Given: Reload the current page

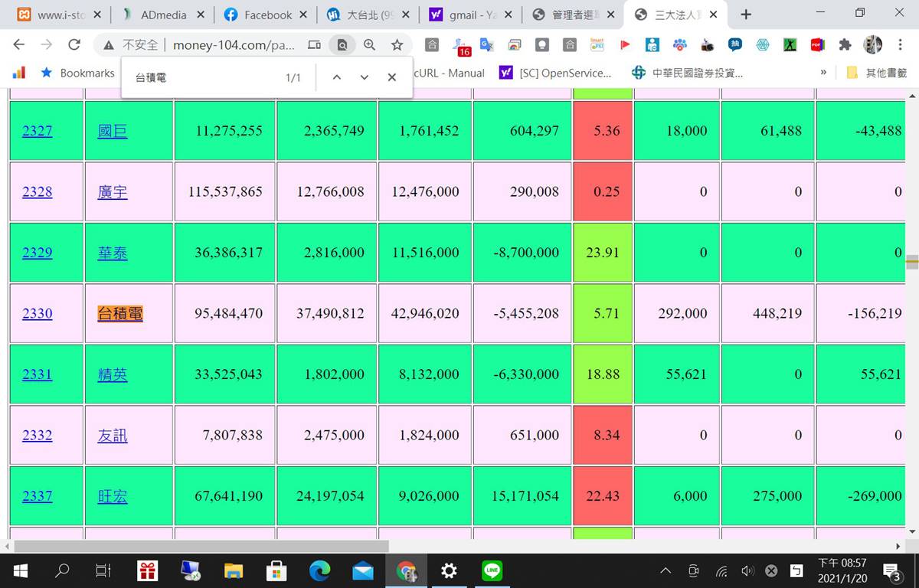Looking at the screenshot, I should (74, 45).
